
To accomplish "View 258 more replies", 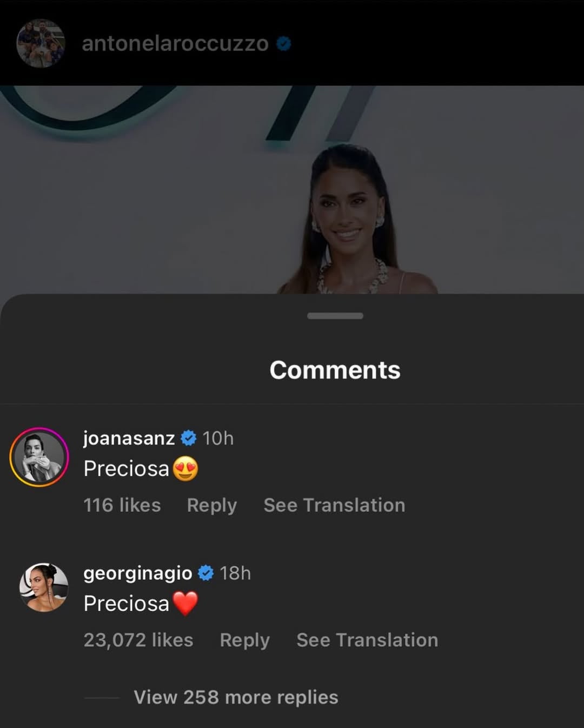I will coord(235,697).
